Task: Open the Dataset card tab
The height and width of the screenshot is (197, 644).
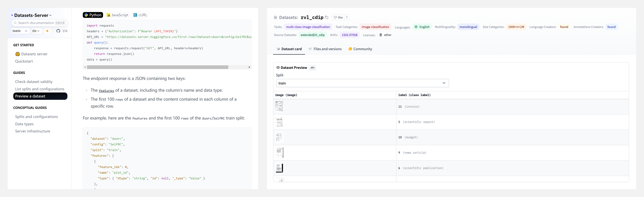Action: (x=289, y=49)
